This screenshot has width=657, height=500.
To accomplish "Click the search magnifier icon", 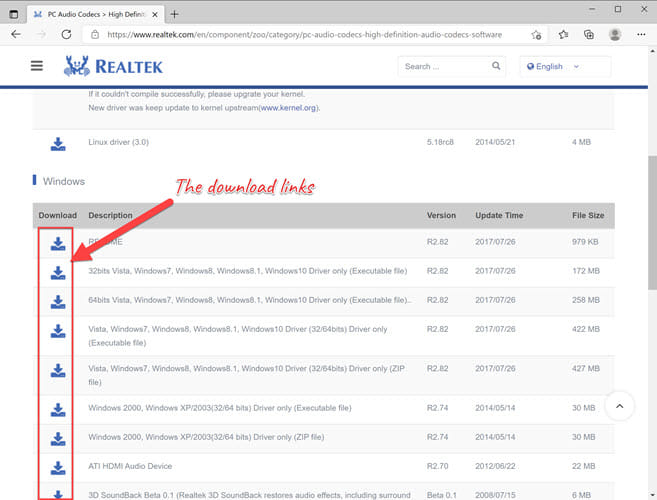I will 496,66.
